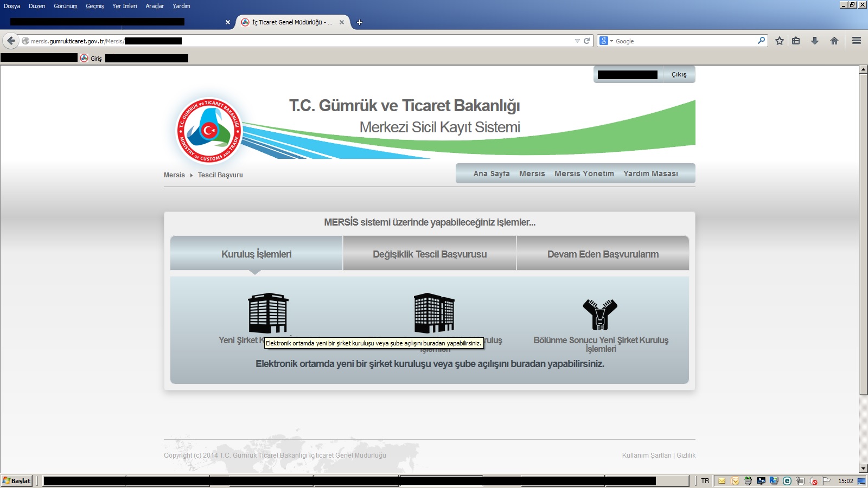Click the Action Center flag tray icon

tap(826, 481)
